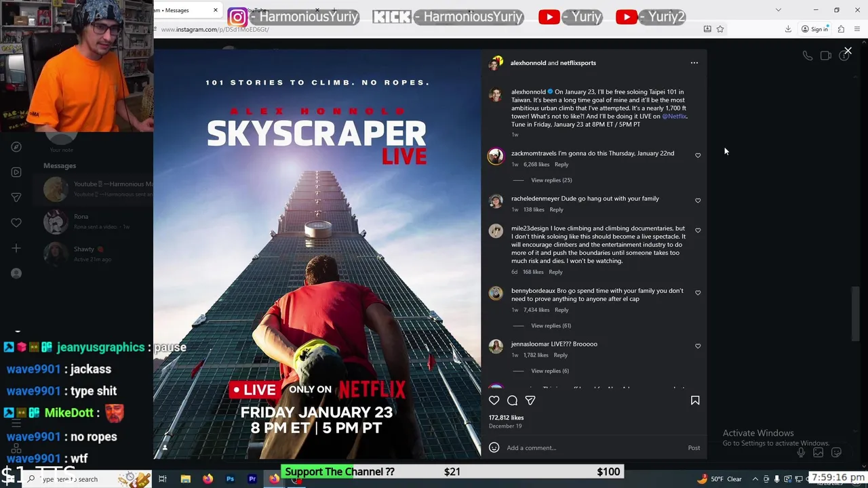Open Firefox hamburger application menu
The image size is (868, 488).
858,29
